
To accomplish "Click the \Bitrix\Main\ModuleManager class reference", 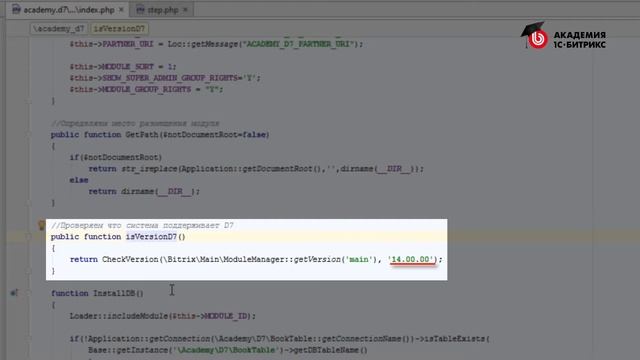I will point(224,259).
